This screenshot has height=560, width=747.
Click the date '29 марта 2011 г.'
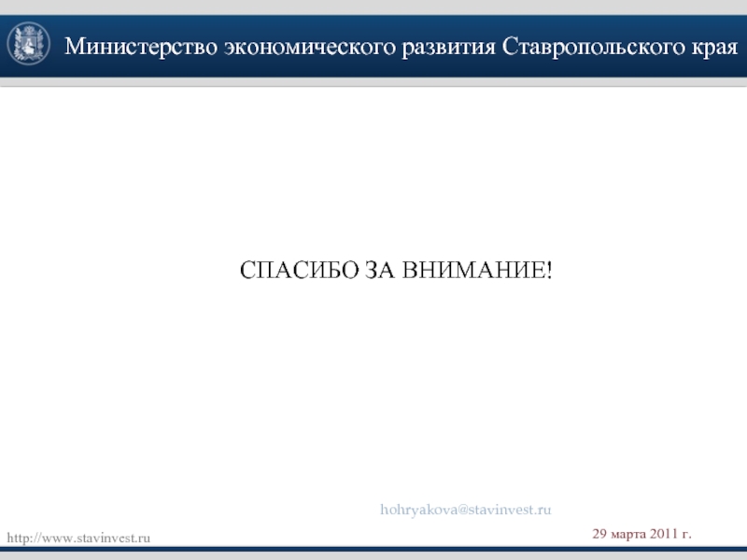coord(641,534)
